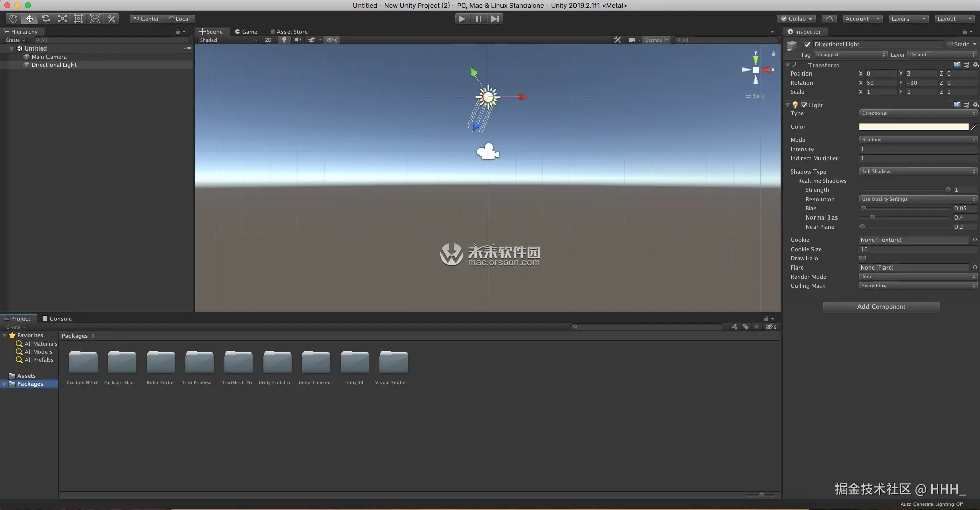Open the Account dropdown

[862, 19]
